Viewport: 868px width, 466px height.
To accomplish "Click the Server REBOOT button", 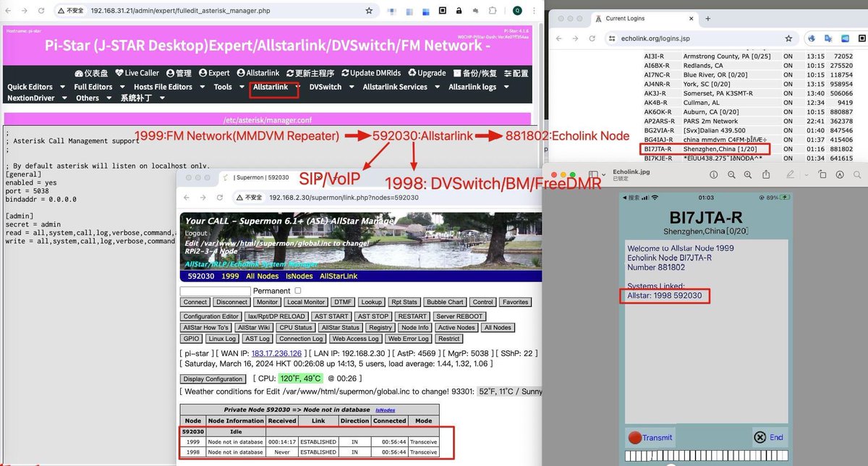I will pos(459,317).
